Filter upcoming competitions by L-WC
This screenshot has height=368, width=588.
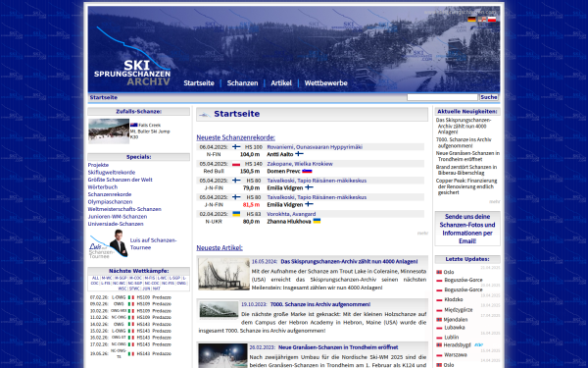162,279
